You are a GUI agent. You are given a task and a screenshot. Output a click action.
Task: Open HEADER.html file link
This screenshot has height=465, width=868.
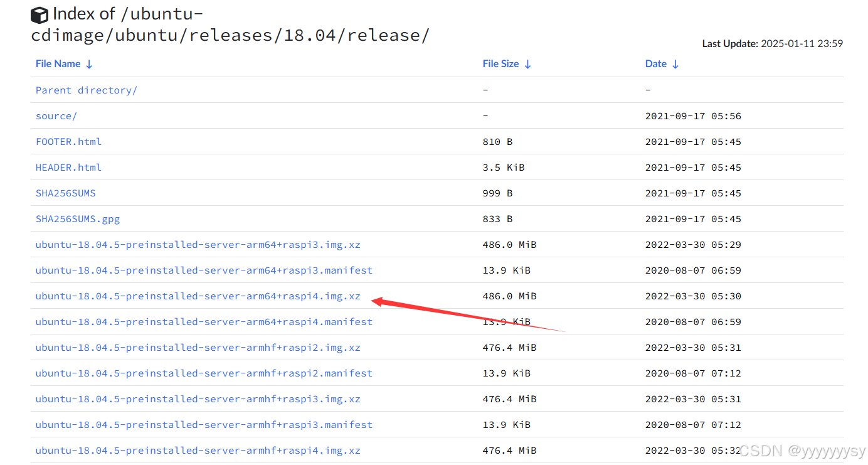(68, 168)
